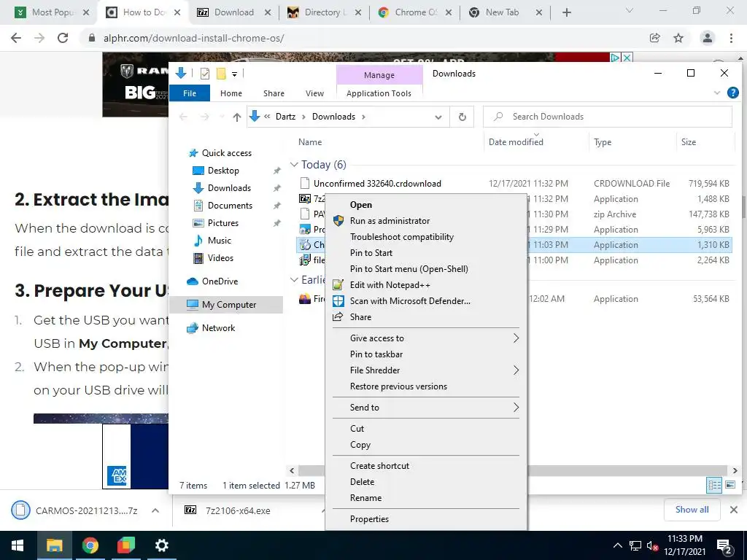Open the Application Tools tab
The height and width of the screenshot is (560, 747).
click(x=379, y=93)
